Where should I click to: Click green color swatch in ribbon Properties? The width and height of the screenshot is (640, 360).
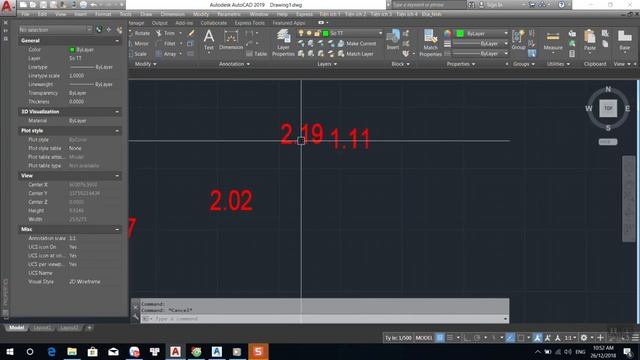(460, 33)
